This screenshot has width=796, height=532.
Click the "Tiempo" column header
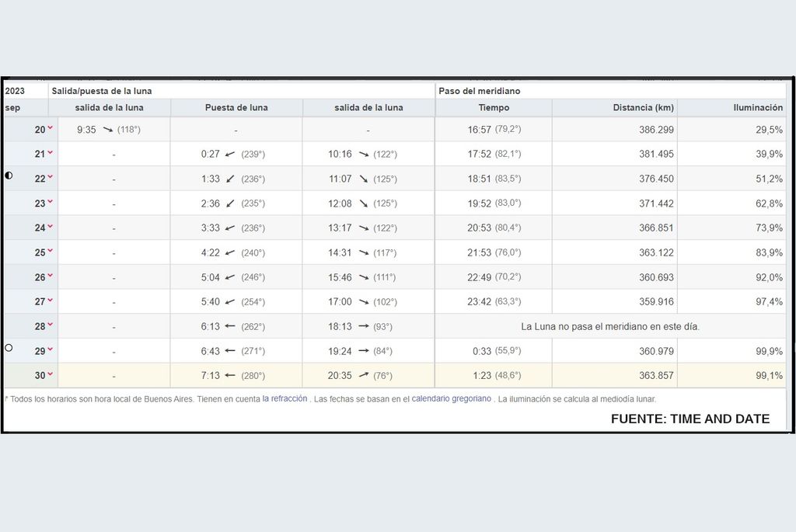[494, 108]
